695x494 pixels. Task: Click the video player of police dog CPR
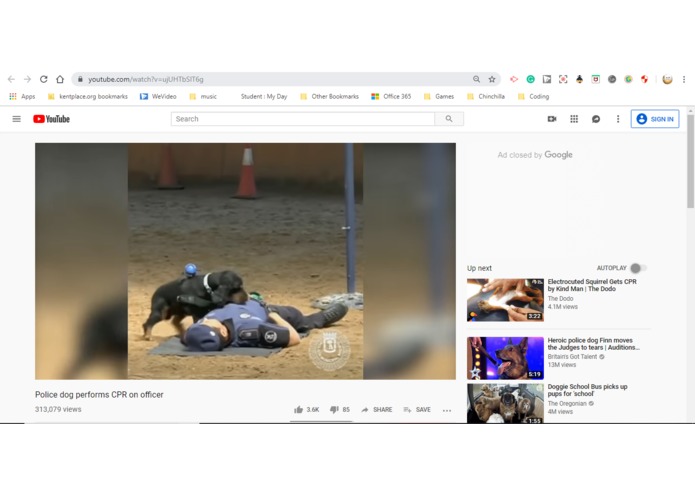point(246,261)
